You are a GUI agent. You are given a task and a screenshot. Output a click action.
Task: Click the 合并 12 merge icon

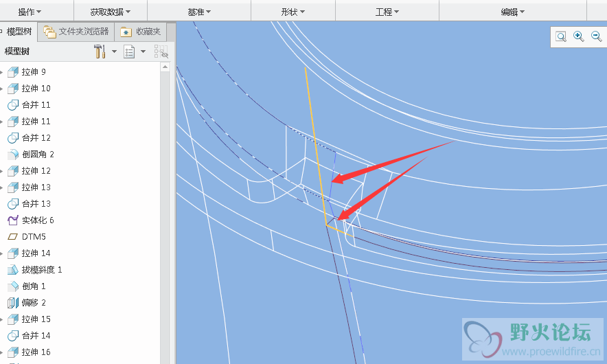point(13,138)
